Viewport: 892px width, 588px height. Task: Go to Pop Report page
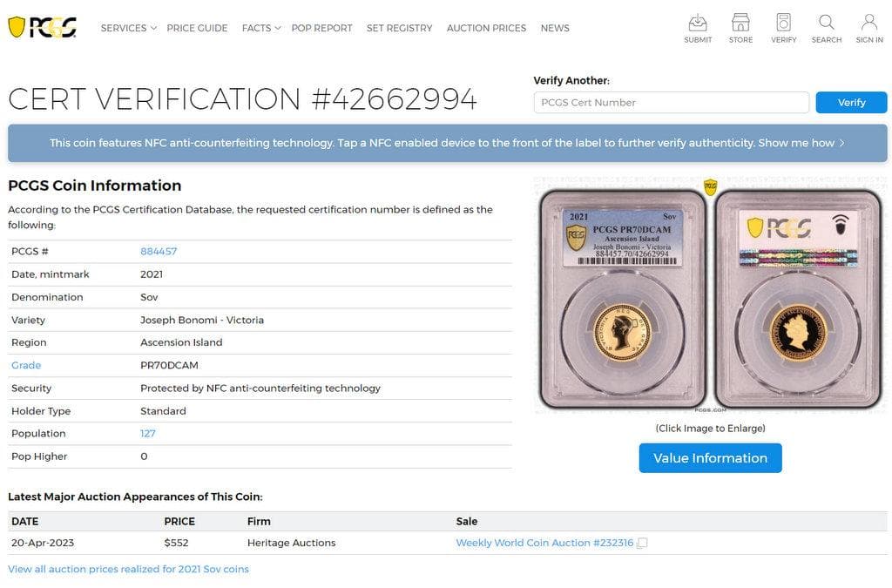point(321,28)
